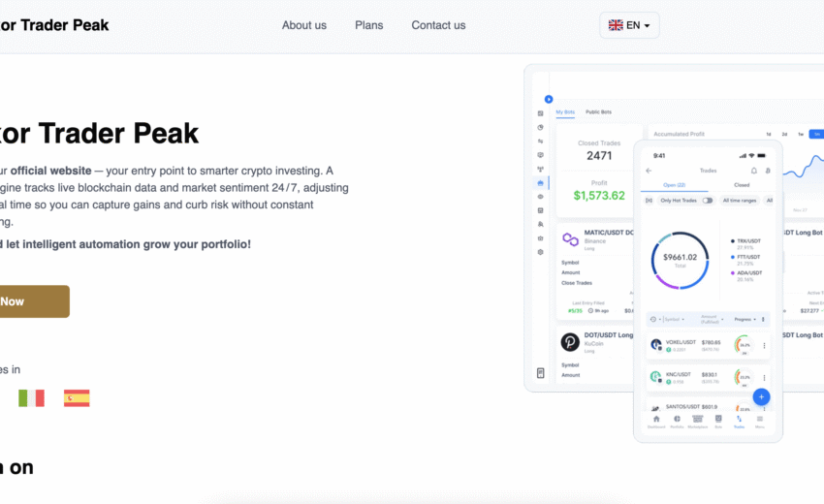Expand the All time ranges filter
The width and height of the screenshot is (824, 504).
point(740,201)
